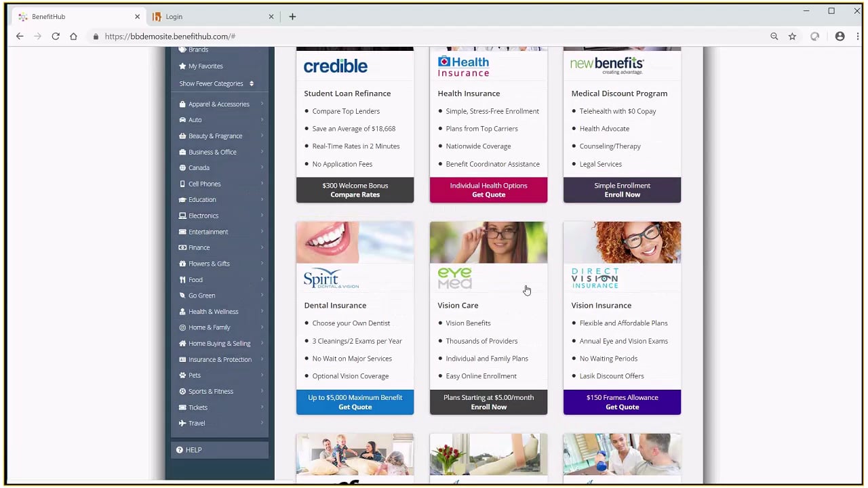Screen dimensions: 868x488
Task: Click the Pets paw icon
Action: pyautogui.click(x=182, y=375)
